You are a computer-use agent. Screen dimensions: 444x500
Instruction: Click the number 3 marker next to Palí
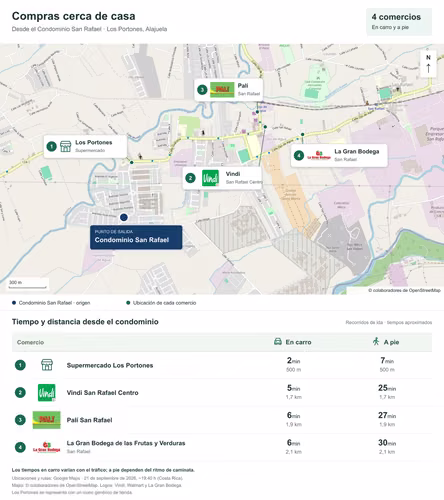coord(202,90)
